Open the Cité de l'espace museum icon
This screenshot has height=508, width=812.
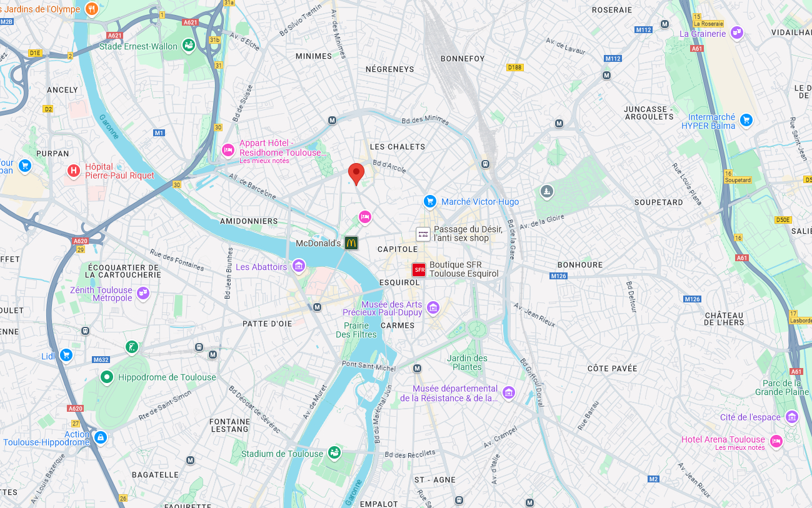tap(792, 417)
